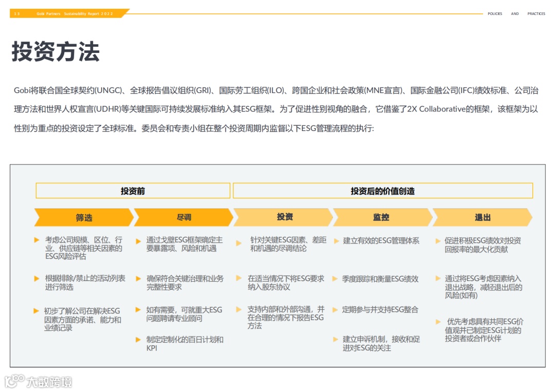The width and height of the screenshot is (555, 392).
Task: Click the 退出 arrow stage
Action: pyautogui.click(x=483, y=217)
